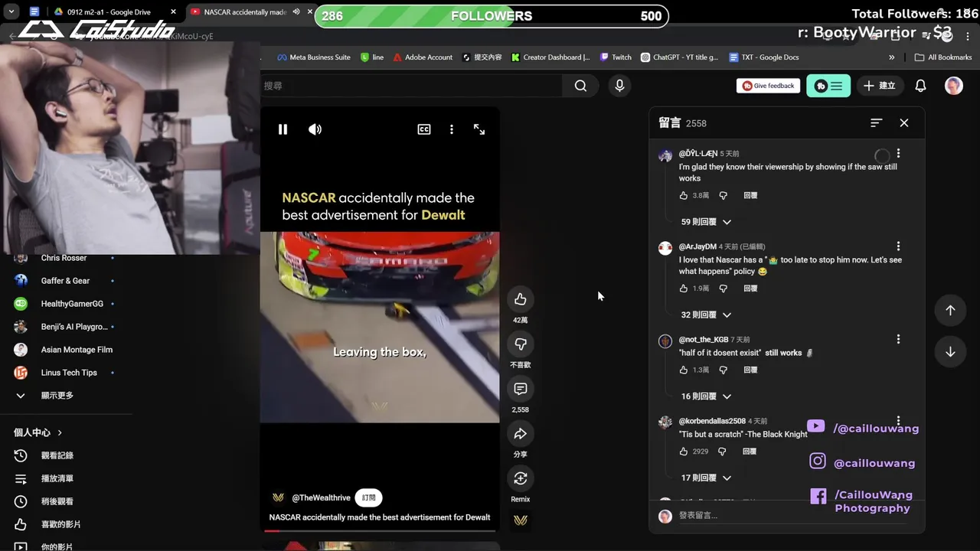The width and height of the screenshot is (980, 551).
Task: Open the Wealthrive channel sound thumbnail
Action: point(521,520)
